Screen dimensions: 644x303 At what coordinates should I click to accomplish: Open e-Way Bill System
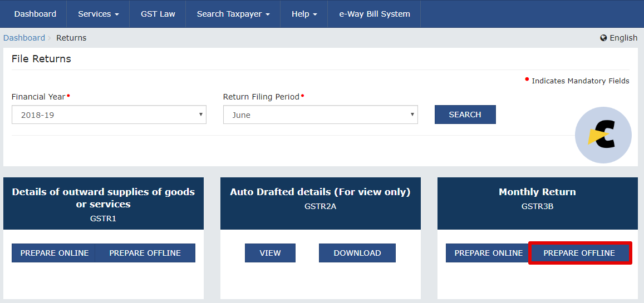375,14
